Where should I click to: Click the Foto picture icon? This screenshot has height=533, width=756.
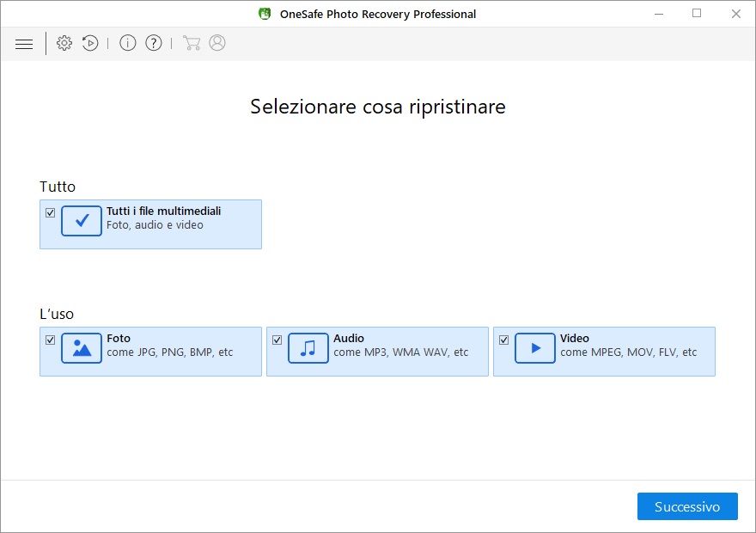(82, 348)
